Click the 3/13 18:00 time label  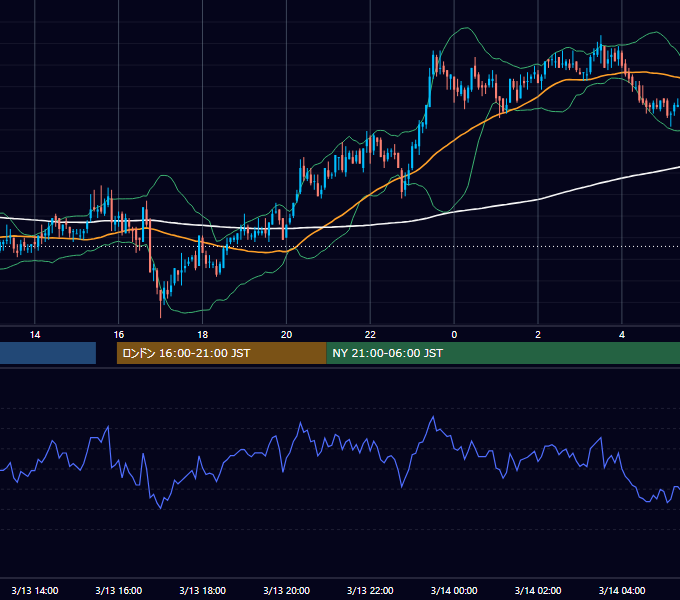pos(203,590)
